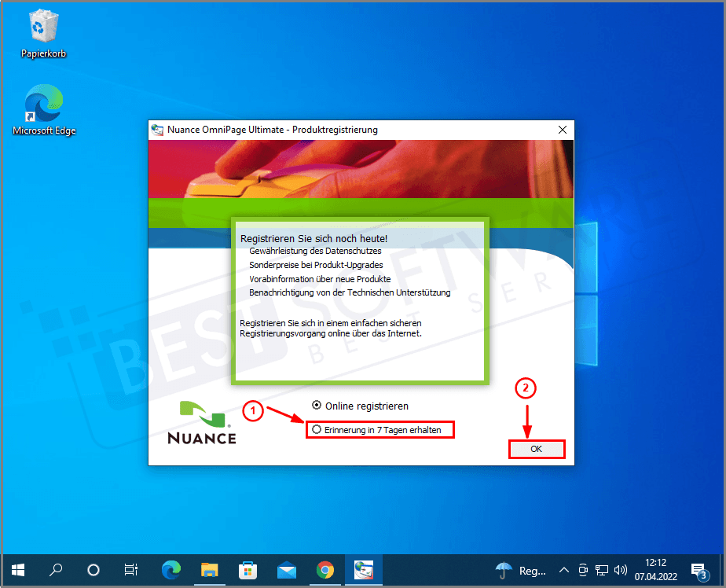Click the Search icon in the taskbar
Screen dimensions: 726x588
pos(56,570)
